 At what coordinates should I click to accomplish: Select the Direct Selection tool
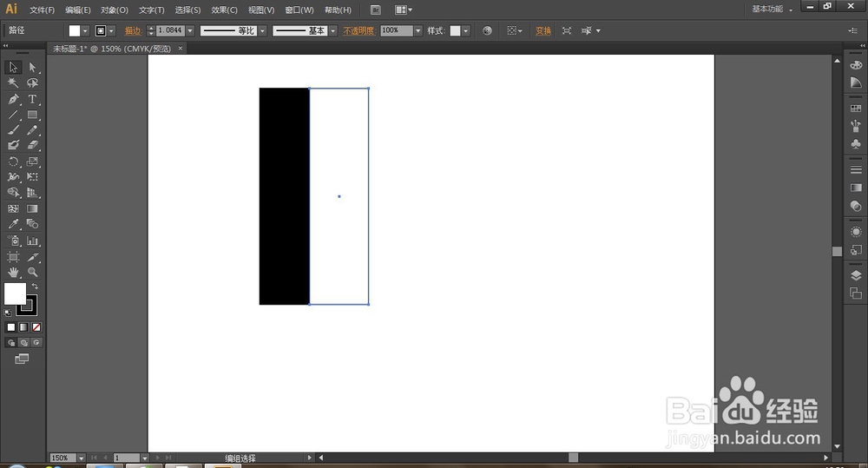tap(32, 67)
